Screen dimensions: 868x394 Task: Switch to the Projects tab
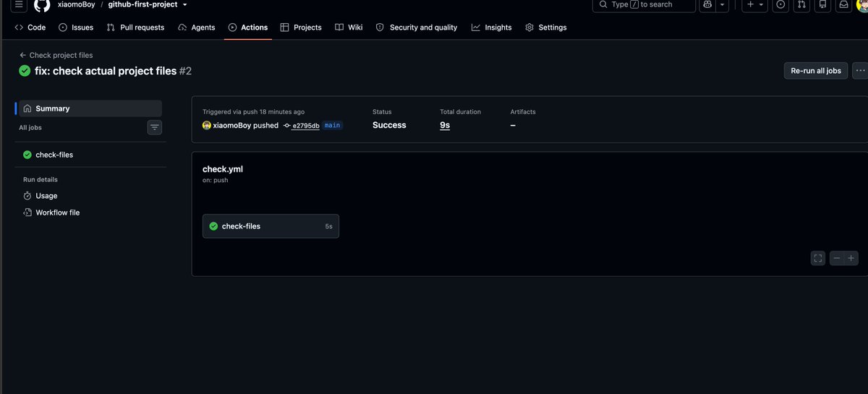[x=301, y=27]
